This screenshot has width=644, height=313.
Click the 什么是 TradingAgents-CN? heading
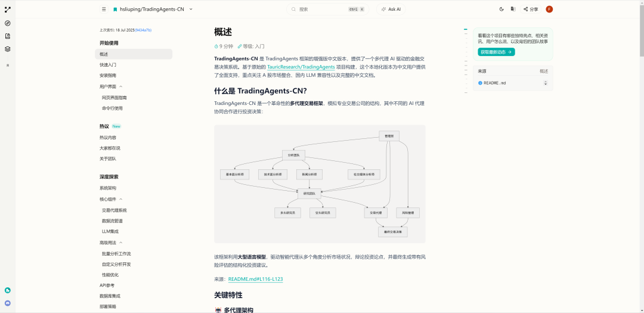[261, 91]
